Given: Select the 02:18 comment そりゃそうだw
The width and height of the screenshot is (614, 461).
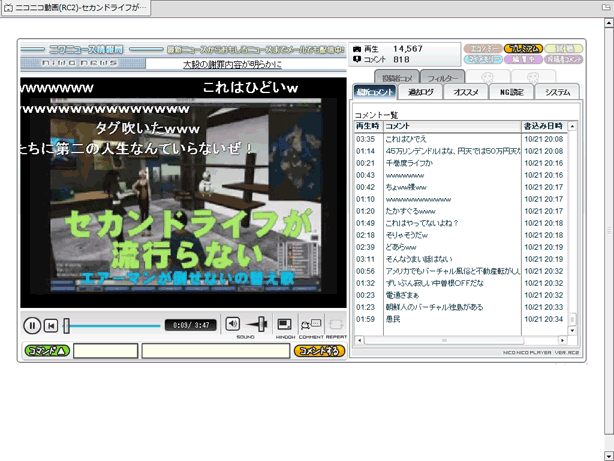Looking at the screenshot, I should [x=460, y=235].
